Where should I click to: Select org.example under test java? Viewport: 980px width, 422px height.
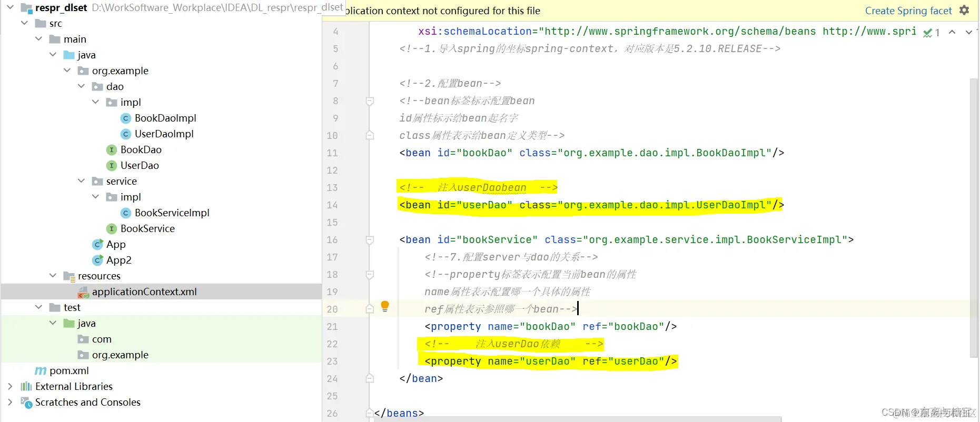tap(120, 355)
